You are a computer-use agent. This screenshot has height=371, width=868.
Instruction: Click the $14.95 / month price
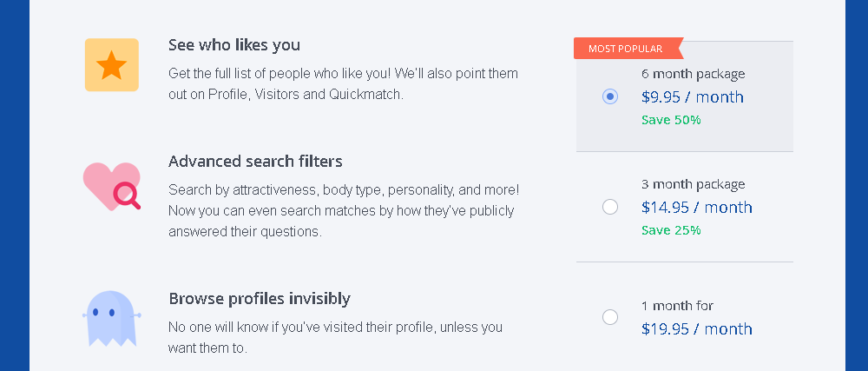click(697, 208)
